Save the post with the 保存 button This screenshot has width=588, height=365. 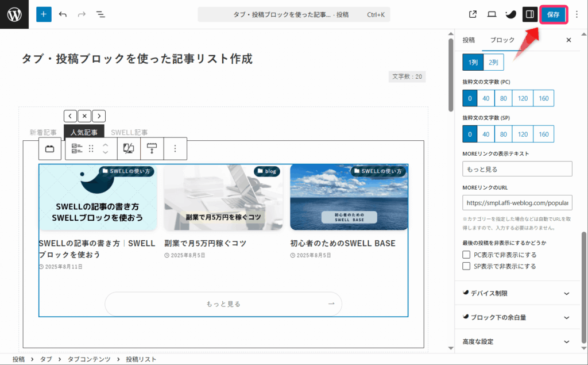click(553, 14)
